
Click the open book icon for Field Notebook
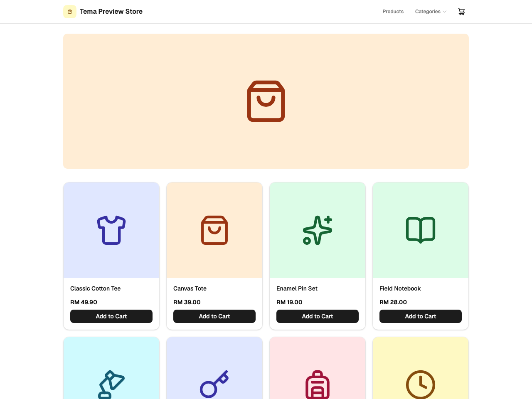(x=421, y=230)
